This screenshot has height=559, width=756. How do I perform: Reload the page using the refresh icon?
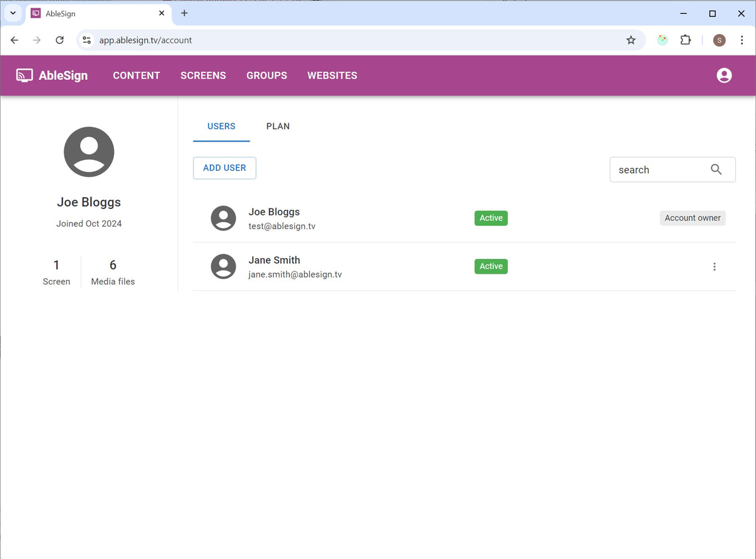tap(60, 40)
